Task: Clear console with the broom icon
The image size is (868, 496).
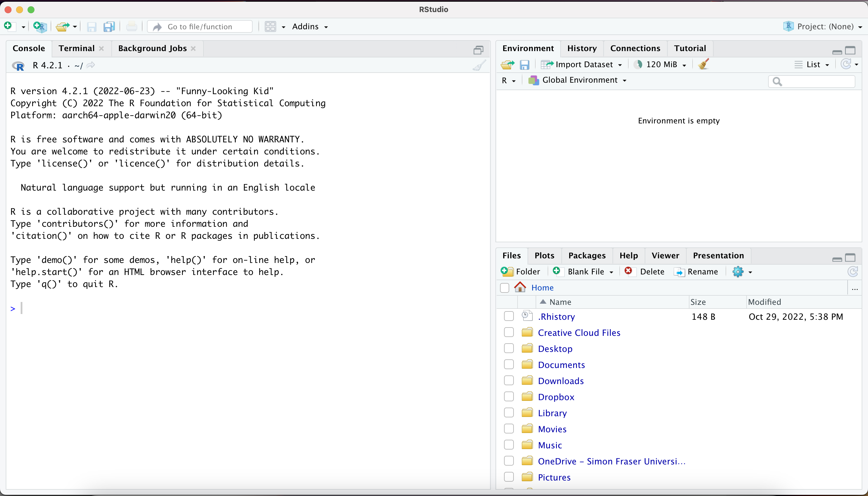Action: click(x=479, y=65)
